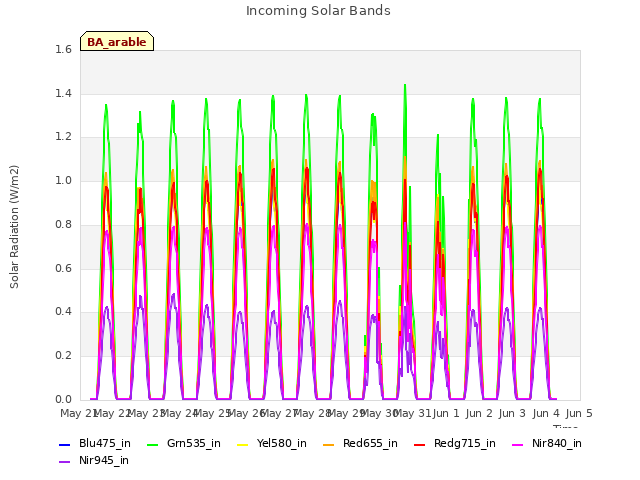Image resolution: width=640 pixels, height=480 pixels.
Task: Click the Yel580_in legend label
Action: click(281, 443)
